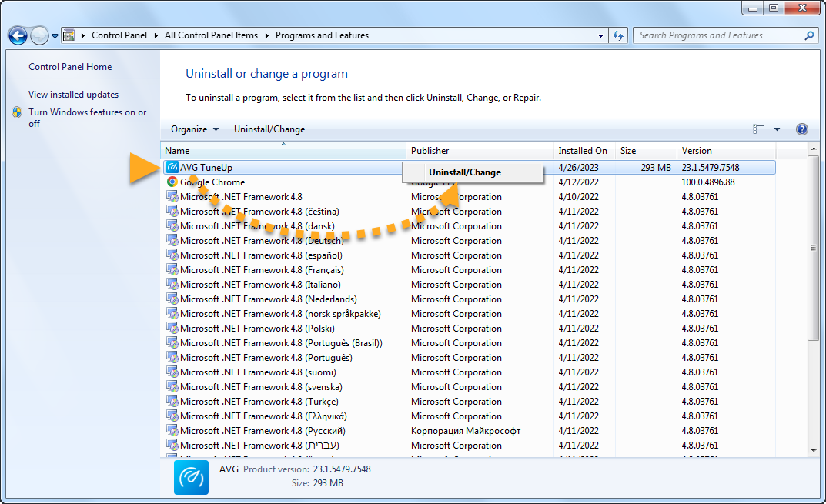The image size is (826, 504).
Task: Click the large AVG logo in details pane
Action: tap(192, 477)
